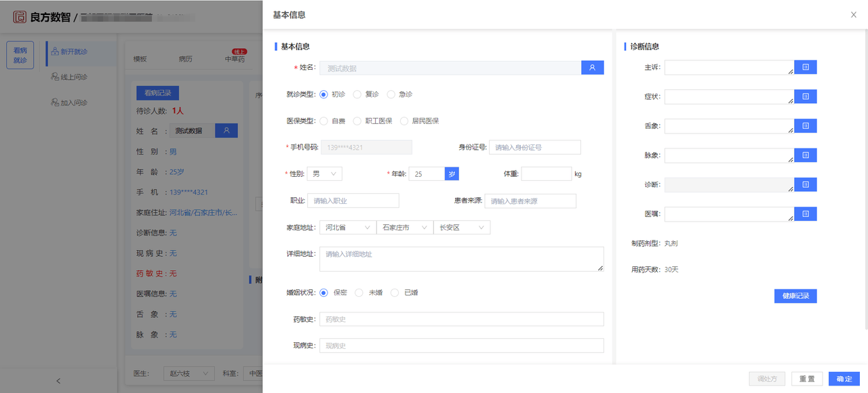Open template icon next to 脉象 field
This screenshot has width=868, height=393.
click(806, 155)
